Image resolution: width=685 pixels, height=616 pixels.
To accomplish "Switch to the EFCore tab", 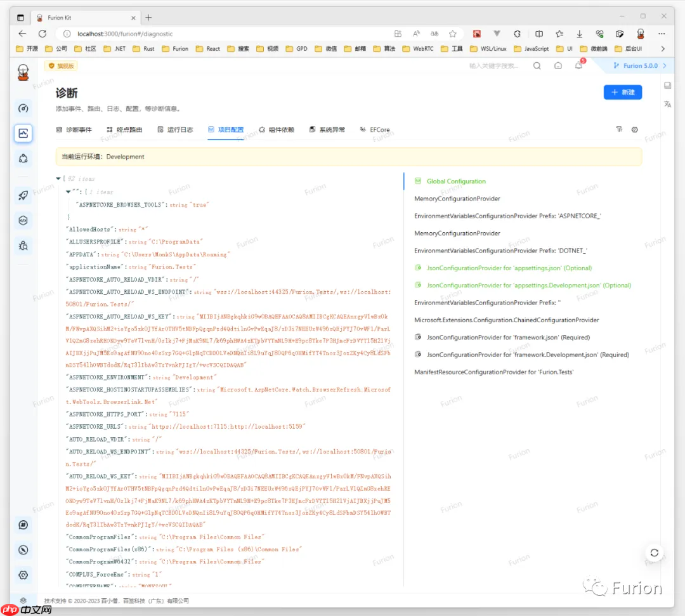I will tap(375, 129).
